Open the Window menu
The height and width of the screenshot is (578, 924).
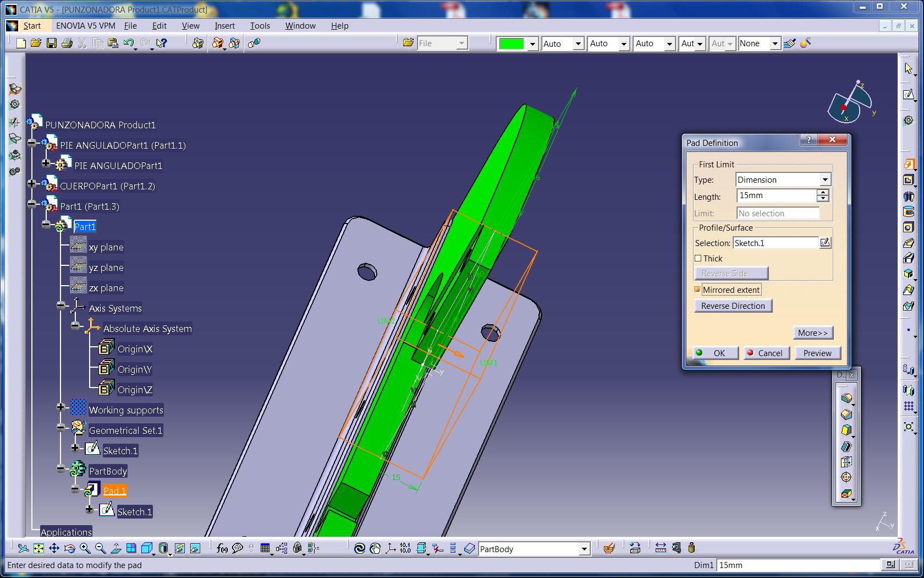[300, 25]
